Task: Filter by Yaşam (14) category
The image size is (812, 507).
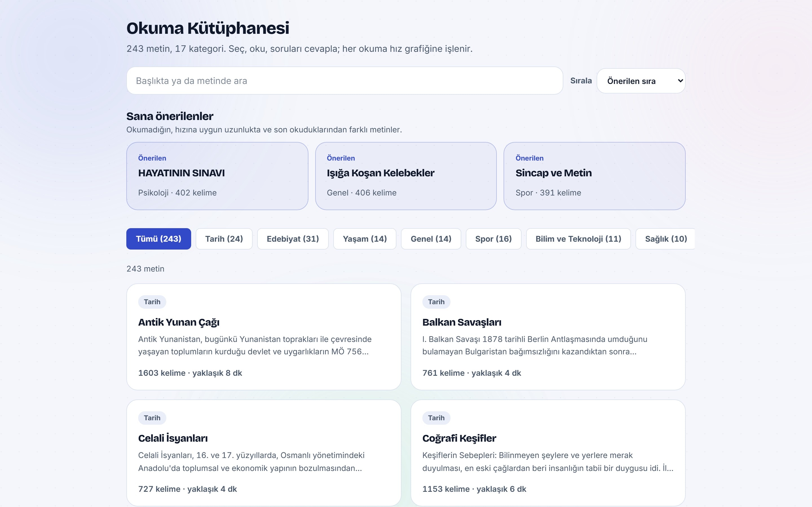Action: coord(365,239)
